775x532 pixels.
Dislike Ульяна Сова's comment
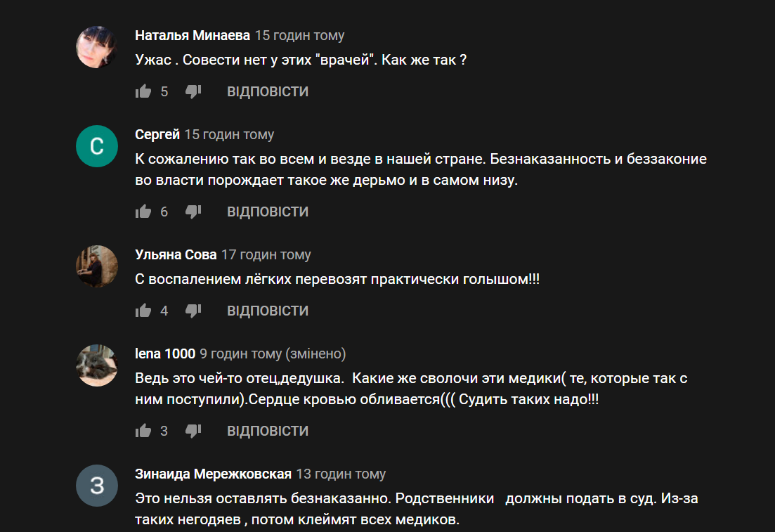[x=193, y=311]
